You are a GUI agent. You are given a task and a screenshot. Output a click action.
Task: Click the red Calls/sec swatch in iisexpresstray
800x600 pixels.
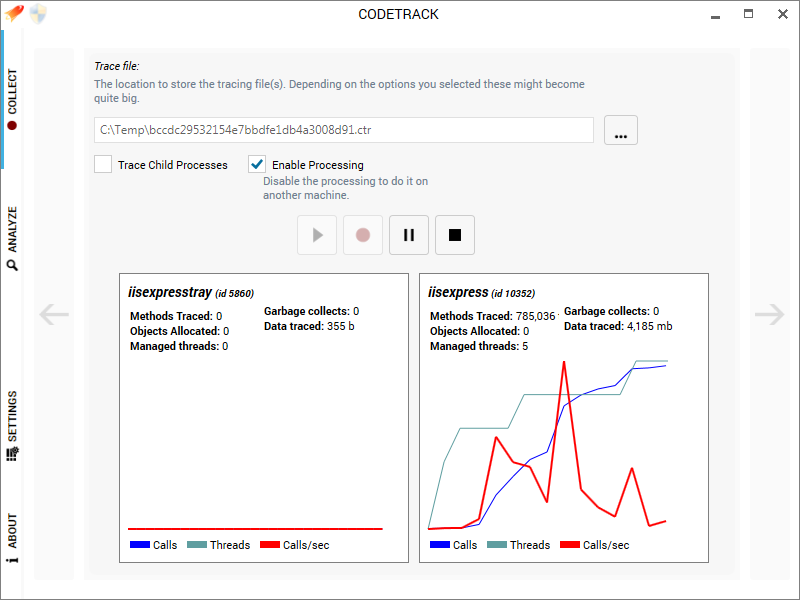tap(270, 545)
